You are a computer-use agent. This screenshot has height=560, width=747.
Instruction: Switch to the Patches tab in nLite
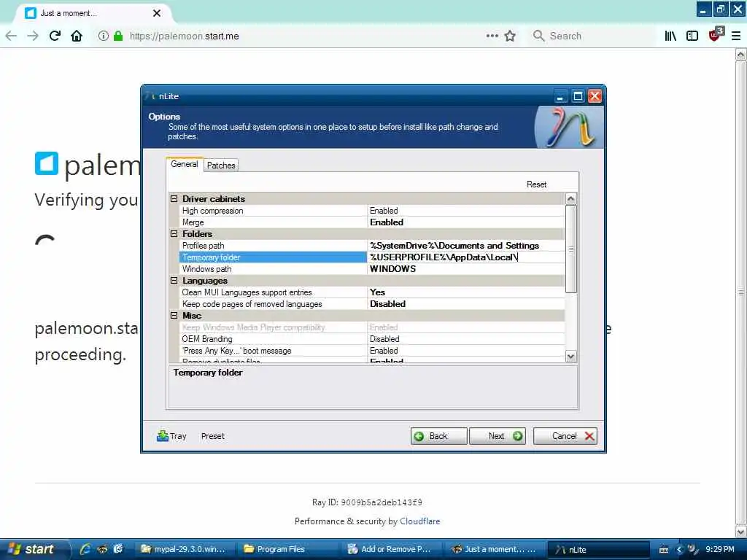click(221, 166)
